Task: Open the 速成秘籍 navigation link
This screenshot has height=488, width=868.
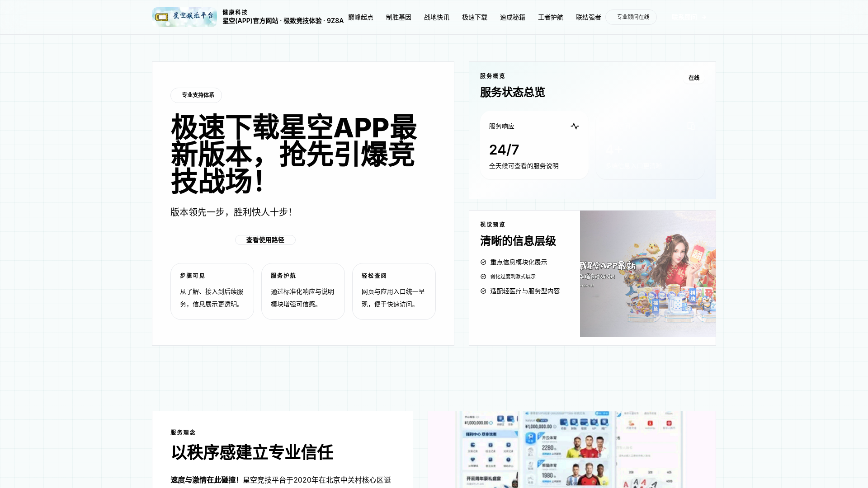Action: [x=513, y=17]
